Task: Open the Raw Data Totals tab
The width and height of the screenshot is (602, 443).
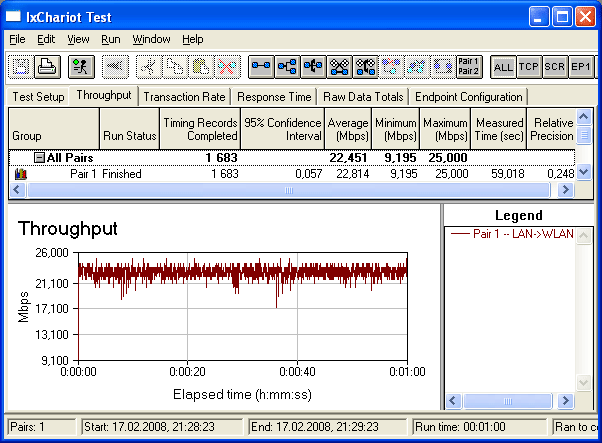Action: coord(363,97)
